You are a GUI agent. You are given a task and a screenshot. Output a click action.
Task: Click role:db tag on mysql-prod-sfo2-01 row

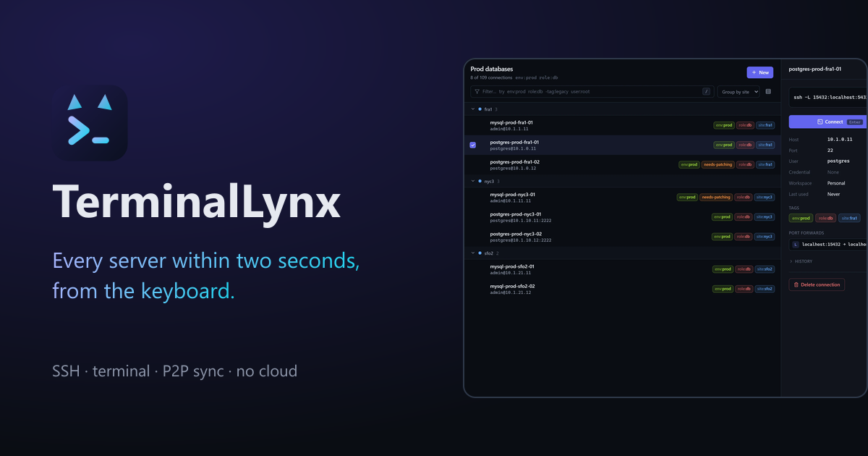(x=744, y=269)
